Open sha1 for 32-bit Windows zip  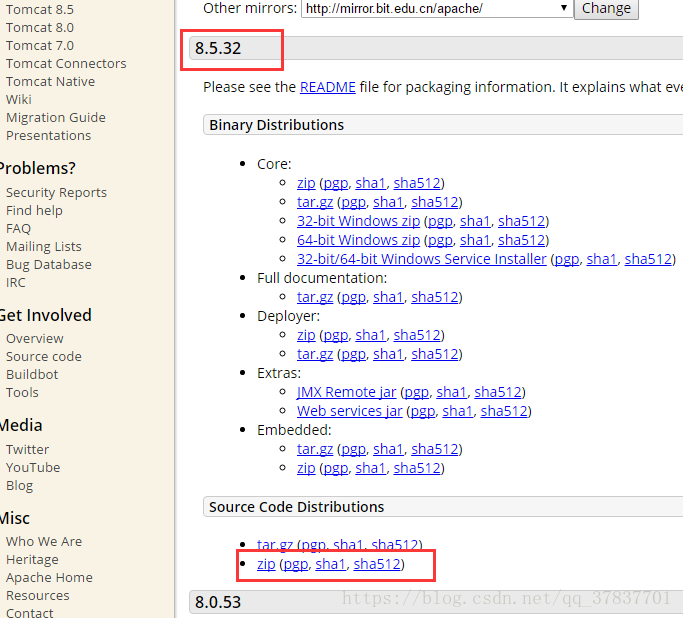point(475,221)
